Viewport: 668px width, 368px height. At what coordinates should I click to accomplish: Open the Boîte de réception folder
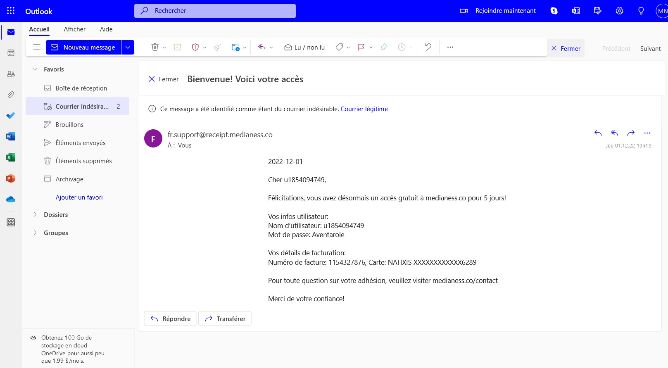coord(78,88)
